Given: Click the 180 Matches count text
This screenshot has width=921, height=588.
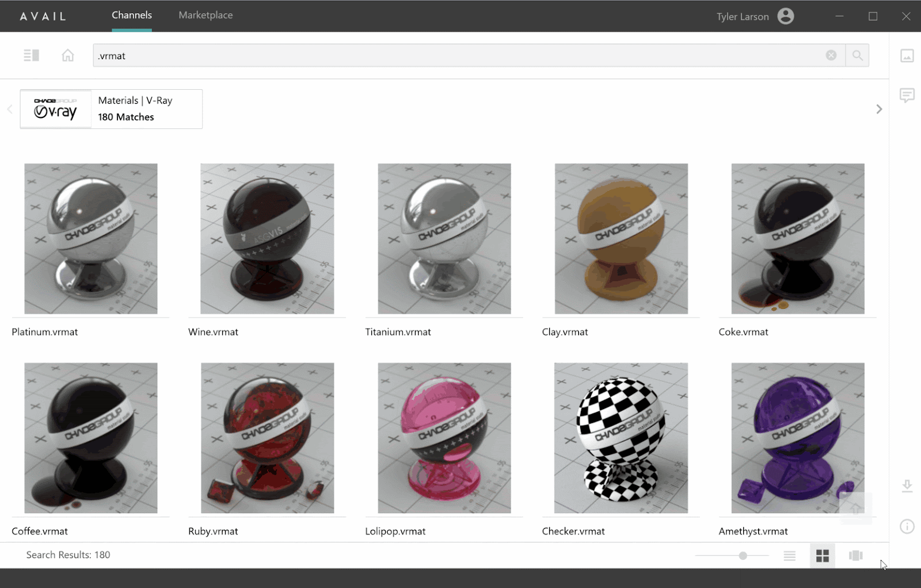Looking at the screenshot, I should 126,117.
